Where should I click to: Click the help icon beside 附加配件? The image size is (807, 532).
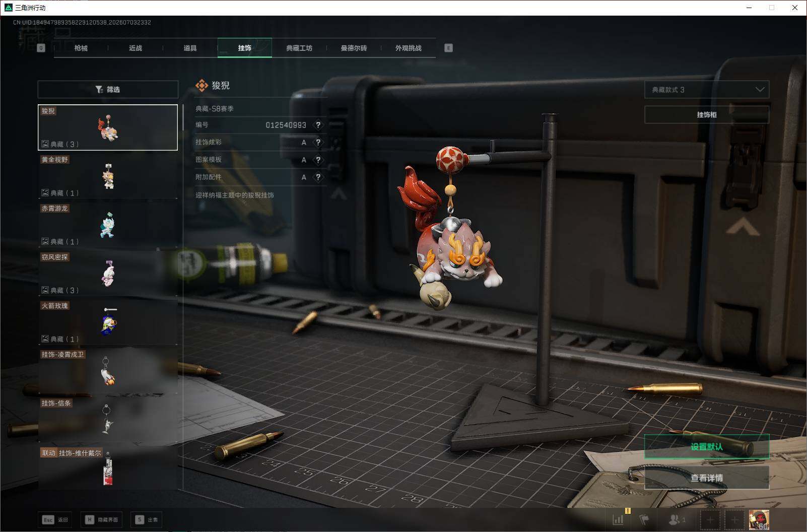(x=318, y=177)
